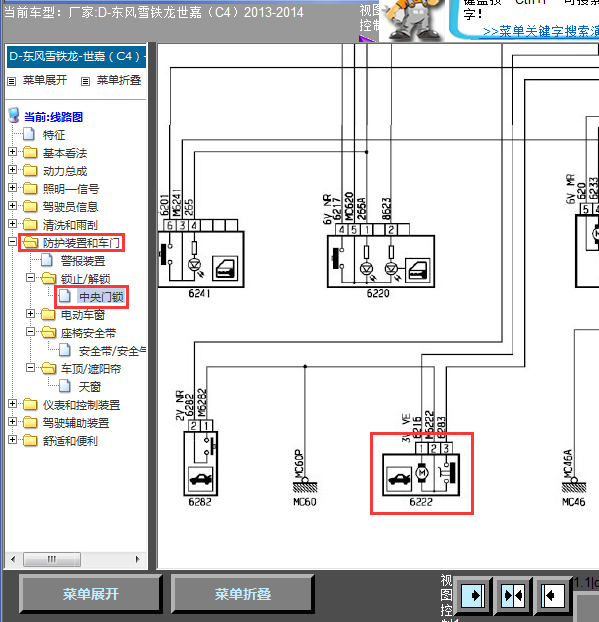Click the folder icon beside 基本看法

(x=30, y=152)
